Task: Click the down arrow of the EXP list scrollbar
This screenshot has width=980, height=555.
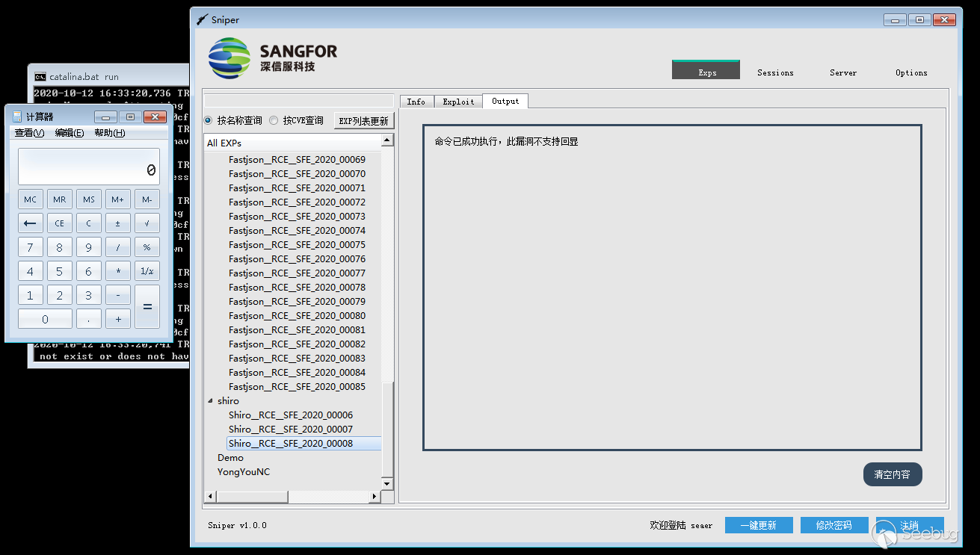Action: click(387, 484)
